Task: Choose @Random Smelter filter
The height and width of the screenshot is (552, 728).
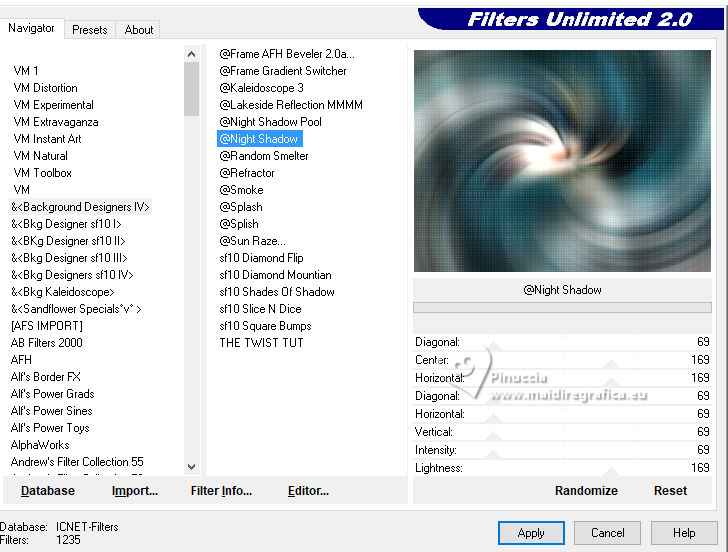Action: click(264, 156)
